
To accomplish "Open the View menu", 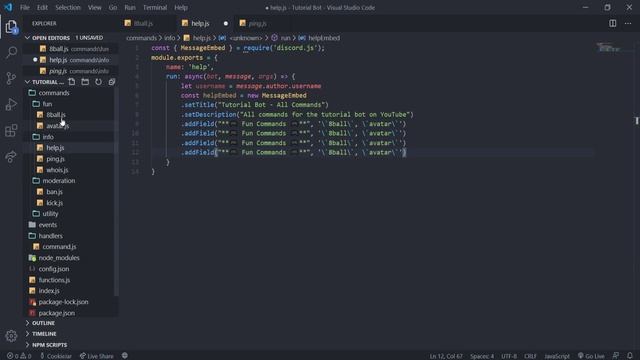I will tap(95, 7).
